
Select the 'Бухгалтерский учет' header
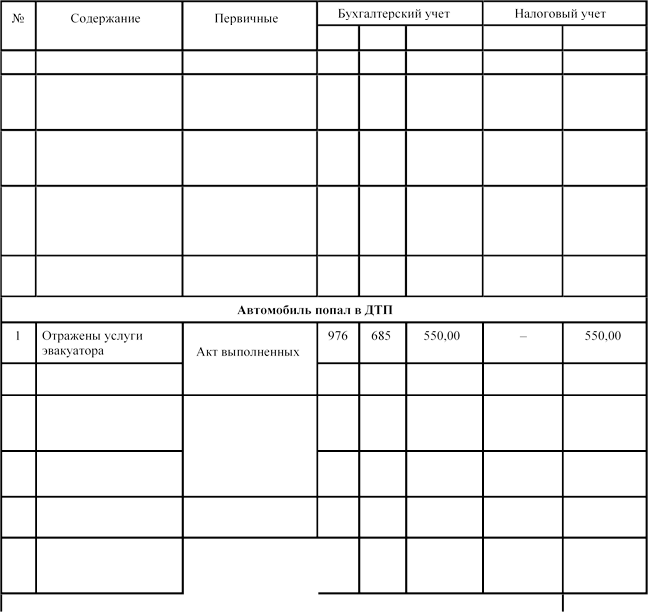click(394, 14)
